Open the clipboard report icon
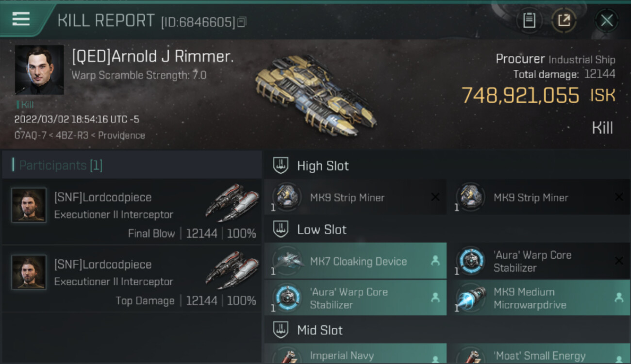 pyautogui.click(x=529, y=20)
